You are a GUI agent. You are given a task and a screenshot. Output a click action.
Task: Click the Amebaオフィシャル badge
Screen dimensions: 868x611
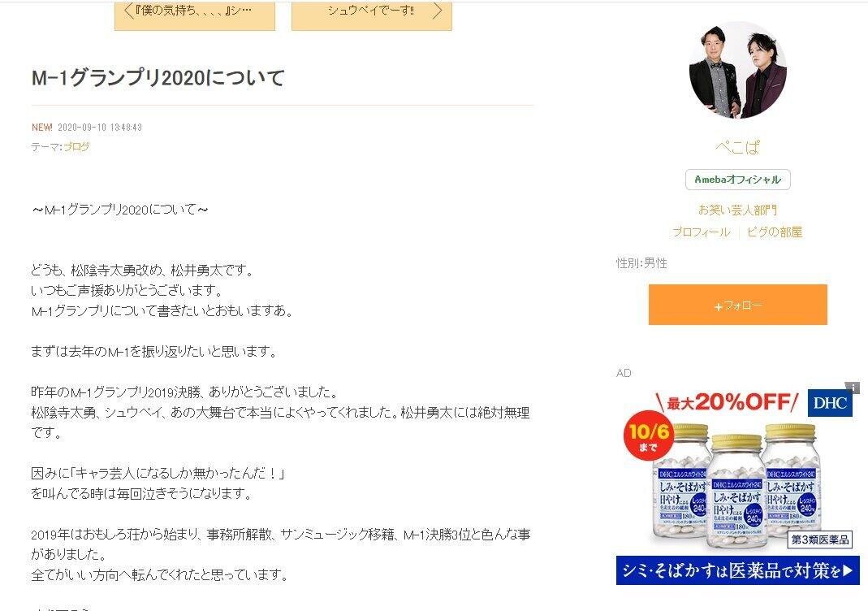(738, 180)
